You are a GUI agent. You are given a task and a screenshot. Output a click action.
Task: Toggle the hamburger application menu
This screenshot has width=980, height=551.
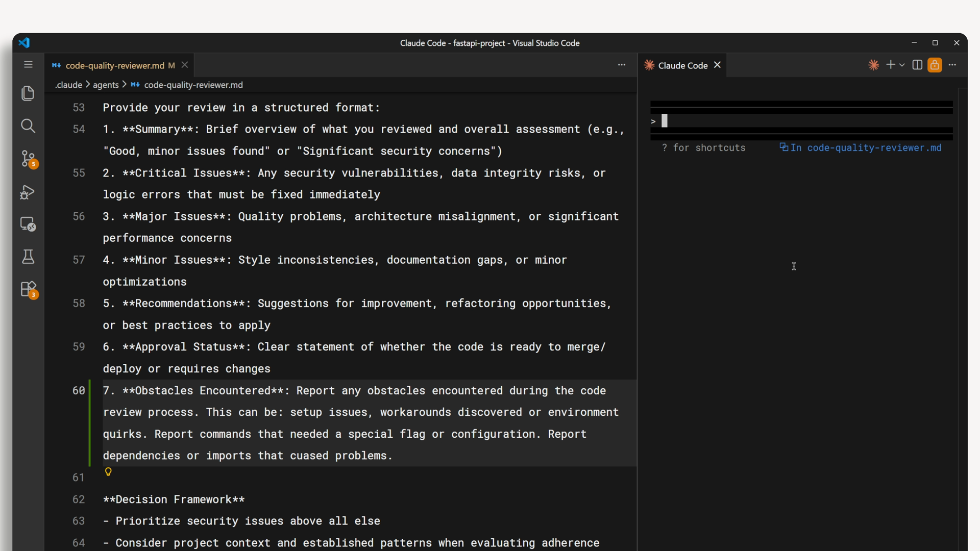tap(28, 65)
